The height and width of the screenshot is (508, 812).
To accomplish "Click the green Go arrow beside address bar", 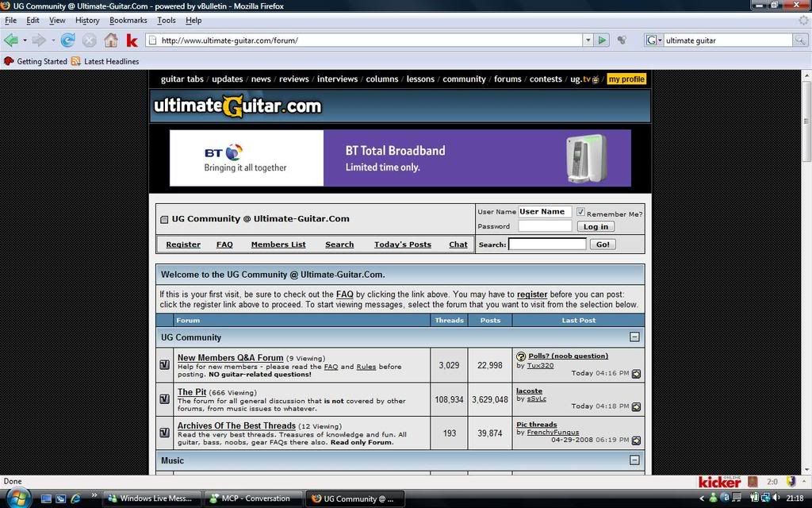I will pos(602,40).
